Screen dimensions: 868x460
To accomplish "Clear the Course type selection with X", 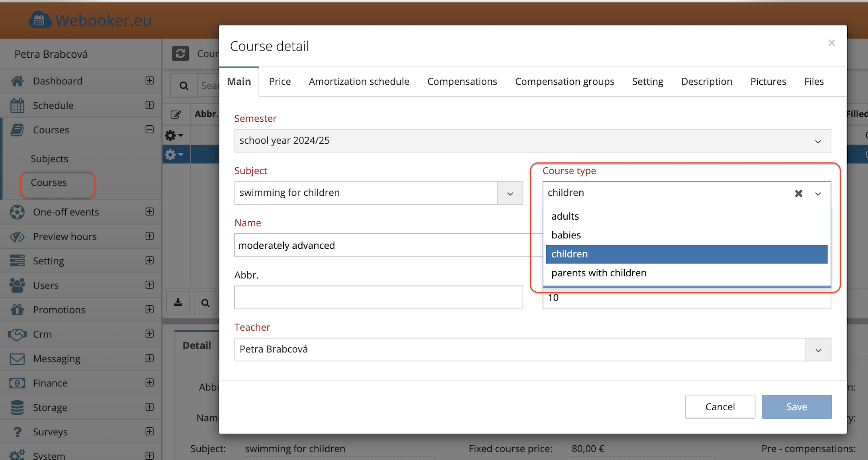I will pyautogui.click(x=798, y=193).
